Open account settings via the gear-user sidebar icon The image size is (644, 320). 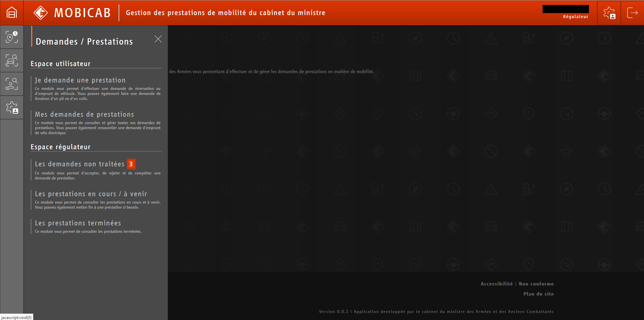pos(11,107)
